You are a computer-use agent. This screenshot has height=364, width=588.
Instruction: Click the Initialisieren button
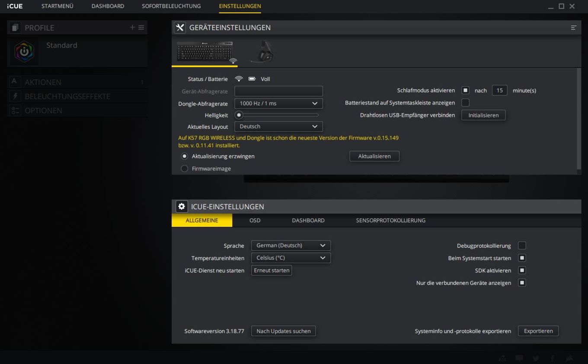[x=483, y=115]
